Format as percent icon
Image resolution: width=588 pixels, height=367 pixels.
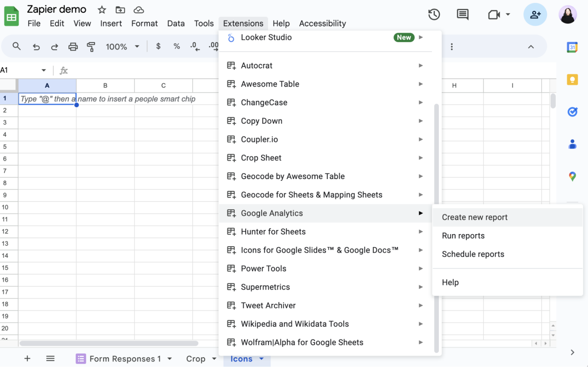click(x=177, y=46)
